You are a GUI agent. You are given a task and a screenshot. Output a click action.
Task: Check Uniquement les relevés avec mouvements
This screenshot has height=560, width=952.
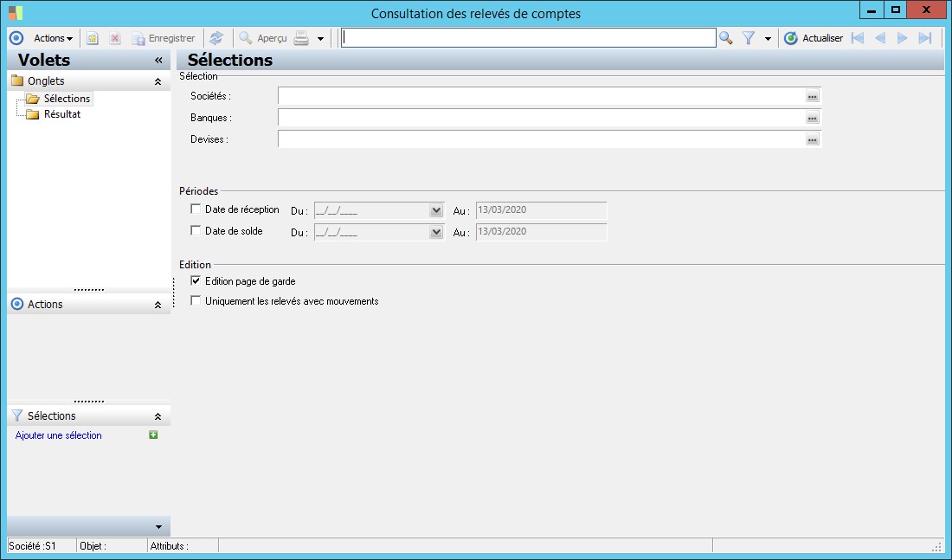(x=196, y=300)
